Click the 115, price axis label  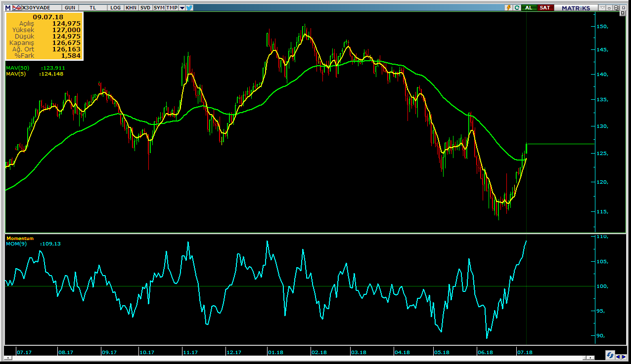[602, 212]
